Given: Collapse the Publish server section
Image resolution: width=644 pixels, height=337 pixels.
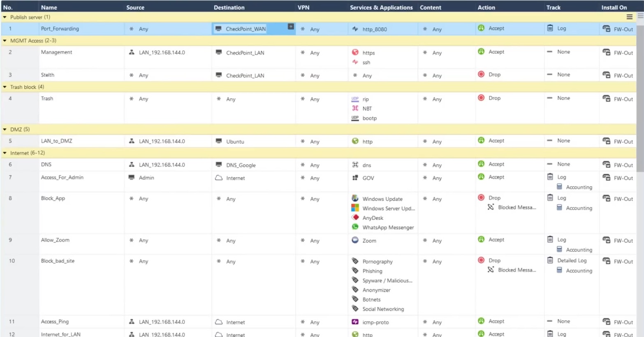Looking at the screenshot, I should tap(5, 17).
